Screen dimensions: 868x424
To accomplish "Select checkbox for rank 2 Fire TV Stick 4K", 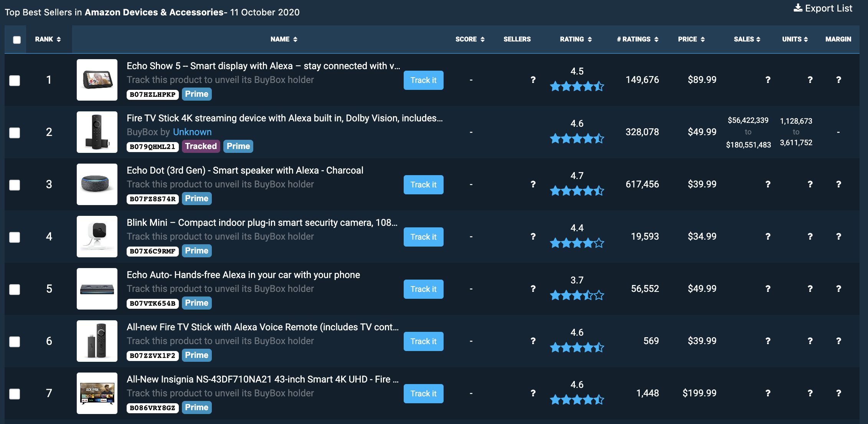I will (x=15, y=133).
